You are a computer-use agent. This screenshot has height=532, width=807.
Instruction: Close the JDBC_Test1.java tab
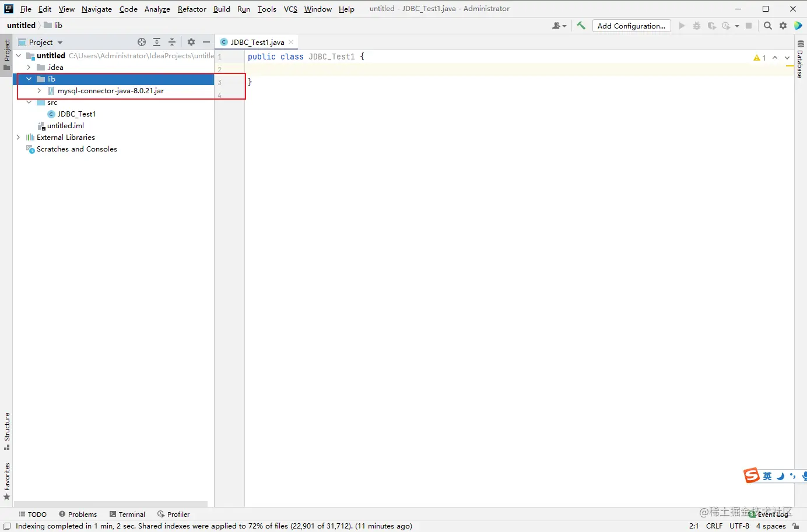tap(291, 42)
